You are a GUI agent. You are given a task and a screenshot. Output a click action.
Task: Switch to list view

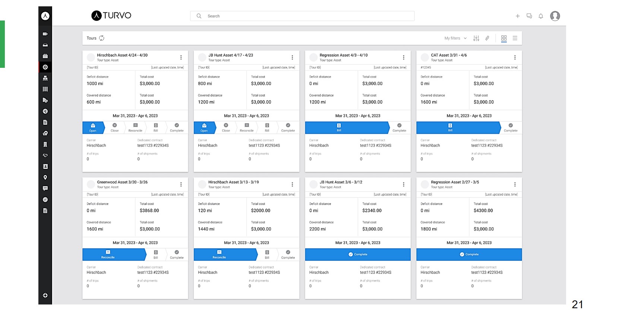tap(515, 38)
